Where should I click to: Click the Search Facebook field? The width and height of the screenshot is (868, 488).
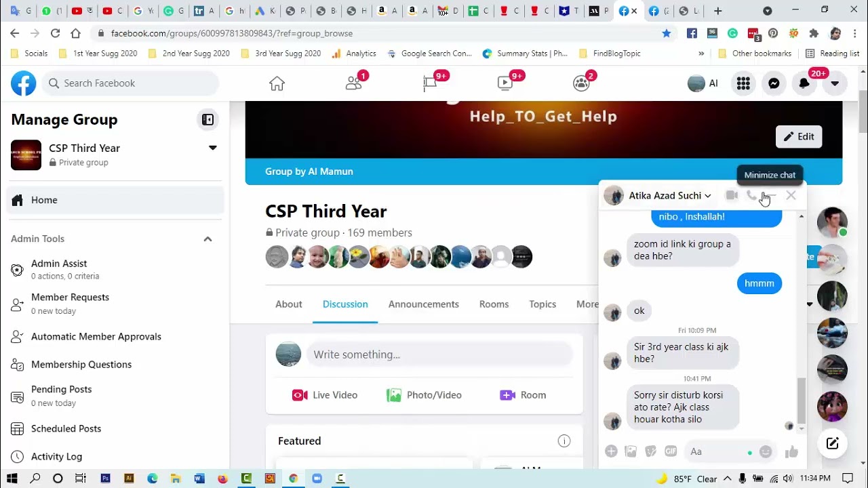130,83
